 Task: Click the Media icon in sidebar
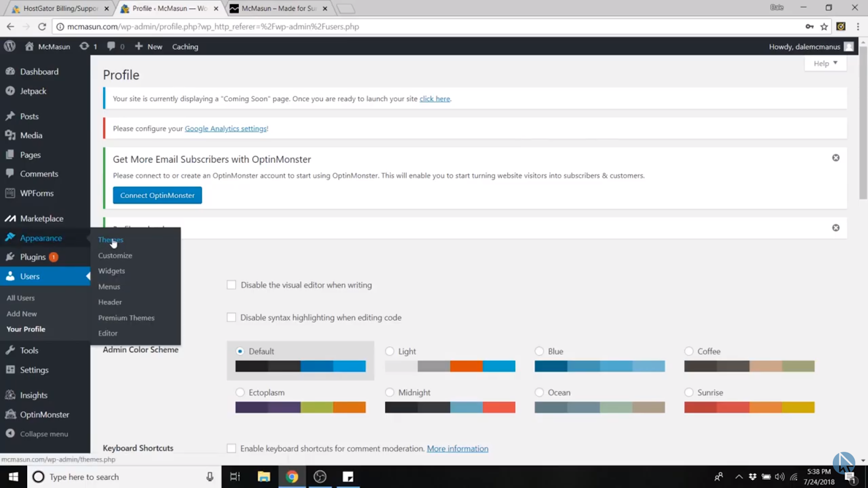pyautogui.click(x=10, y=136)
